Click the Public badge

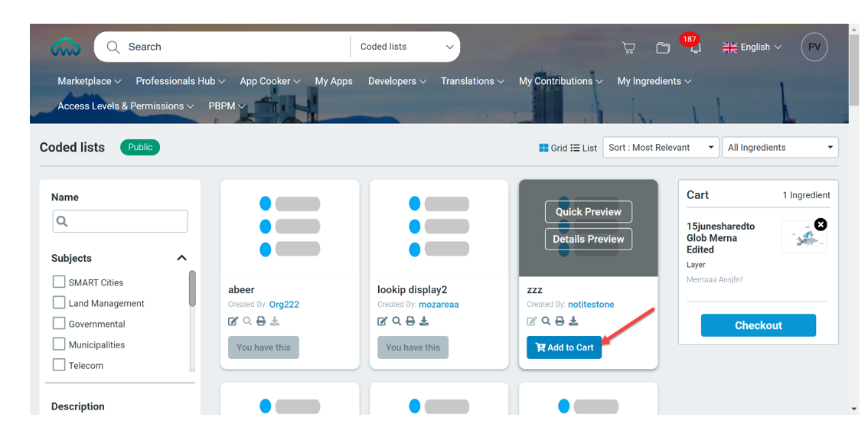click(x=140, y=147)
